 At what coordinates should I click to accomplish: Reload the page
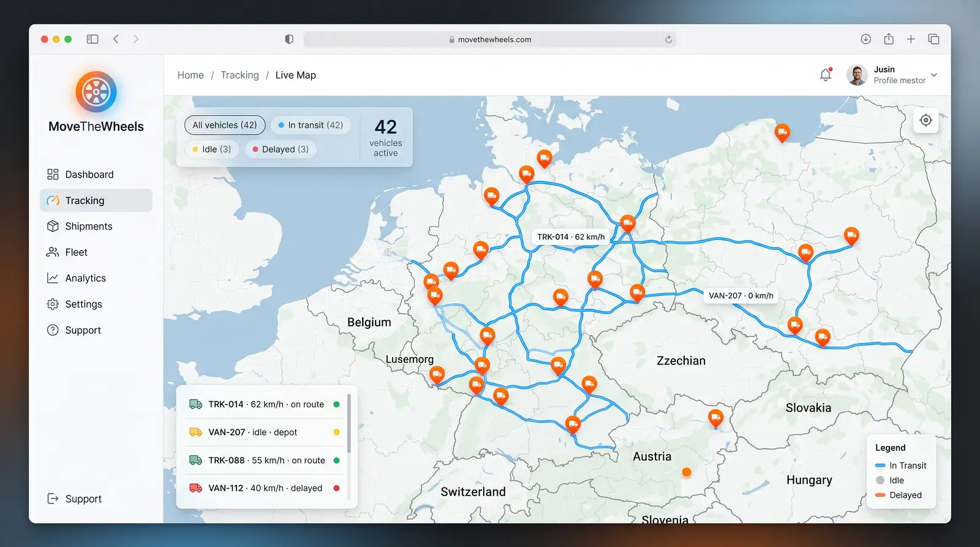click(668, 39)
